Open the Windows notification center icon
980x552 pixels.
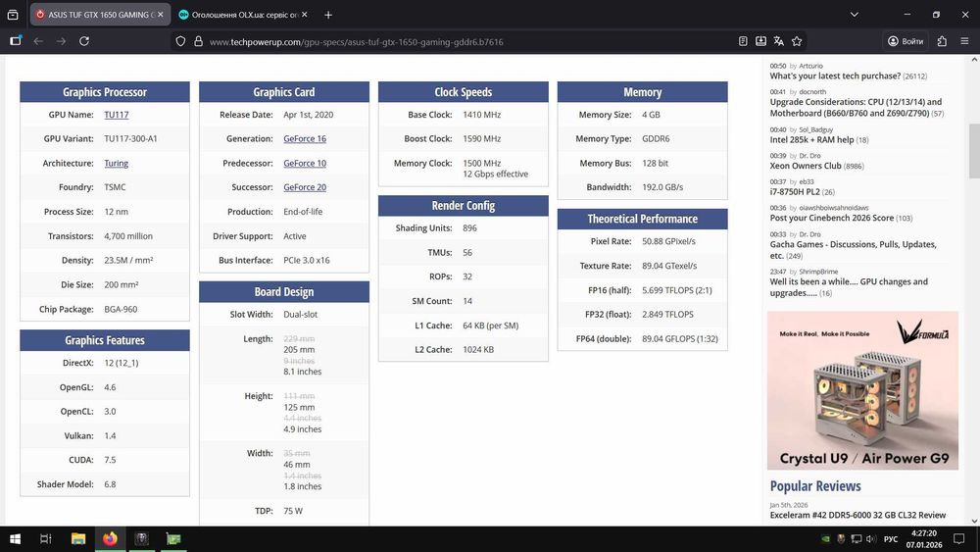(x=958, y=539)
